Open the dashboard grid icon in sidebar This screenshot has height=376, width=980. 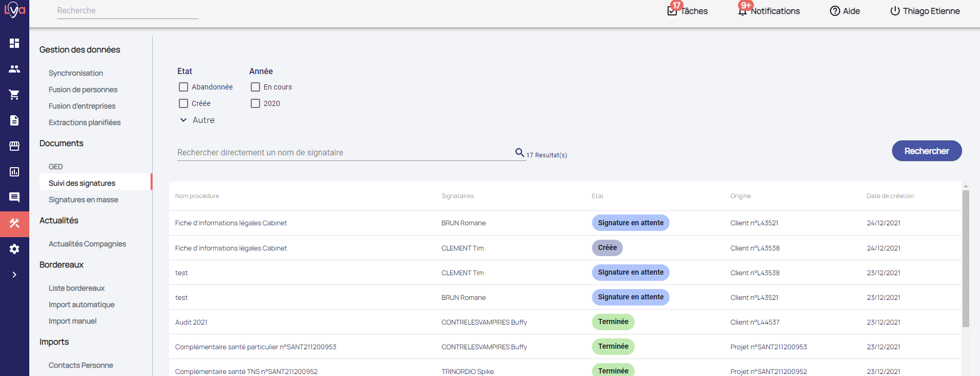tap(14, 43)
